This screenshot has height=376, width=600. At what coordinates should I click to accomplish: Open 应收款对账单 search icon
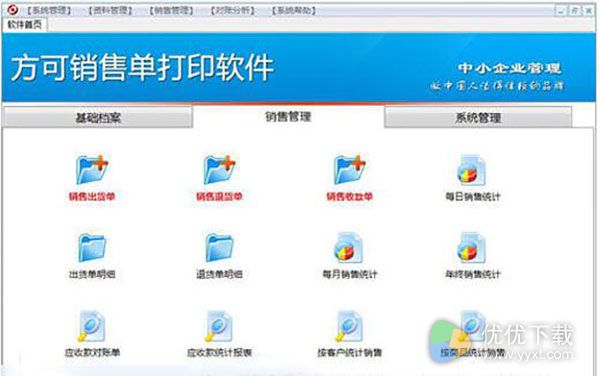pyautogui.click(x=91, y=326)
